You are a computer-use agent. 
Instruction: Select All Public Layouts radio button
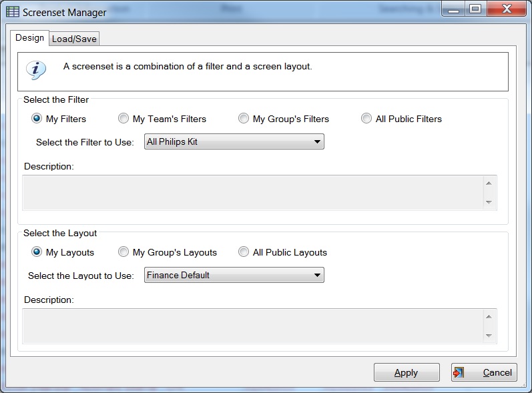pyautogui.click(x=243, y=252)
